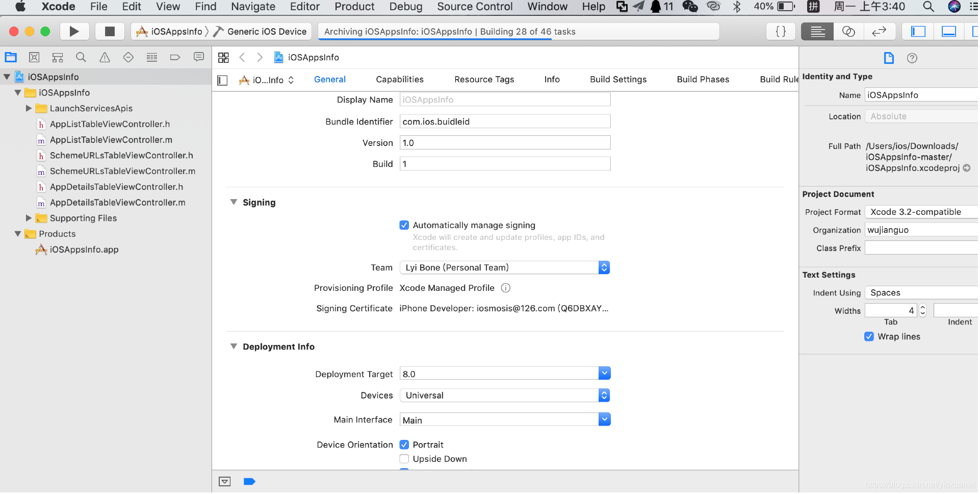Switch to the Capabilities tab

[400, 80]
